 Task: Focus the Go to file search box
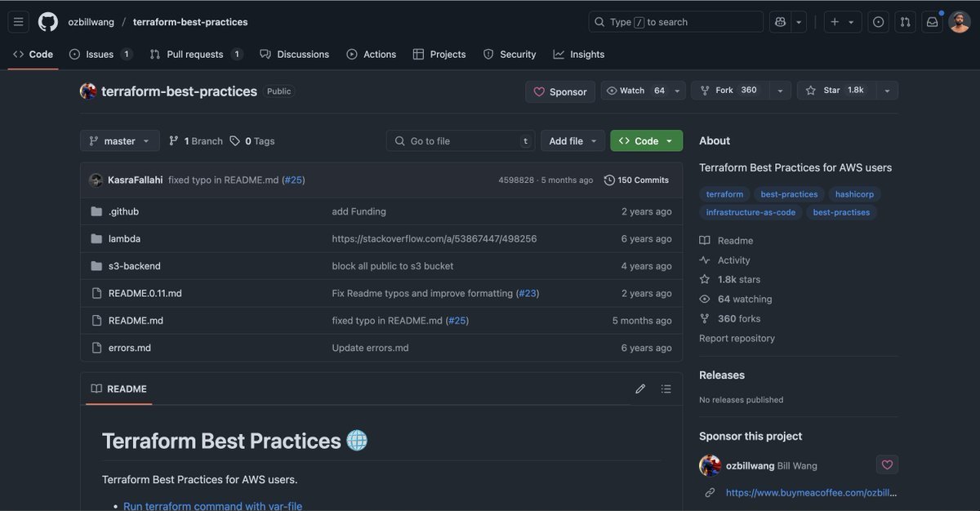click(x=461, y=141)
